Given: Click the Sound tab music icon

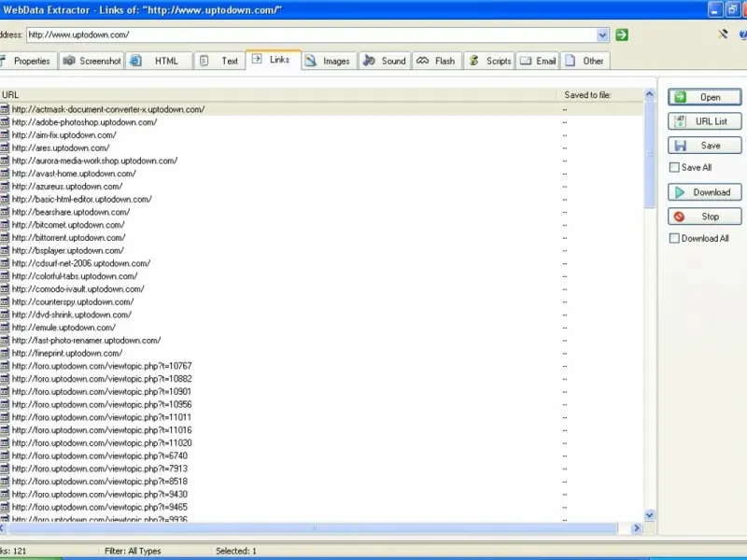Looking at the screenshot, I should tap(369, 61).
